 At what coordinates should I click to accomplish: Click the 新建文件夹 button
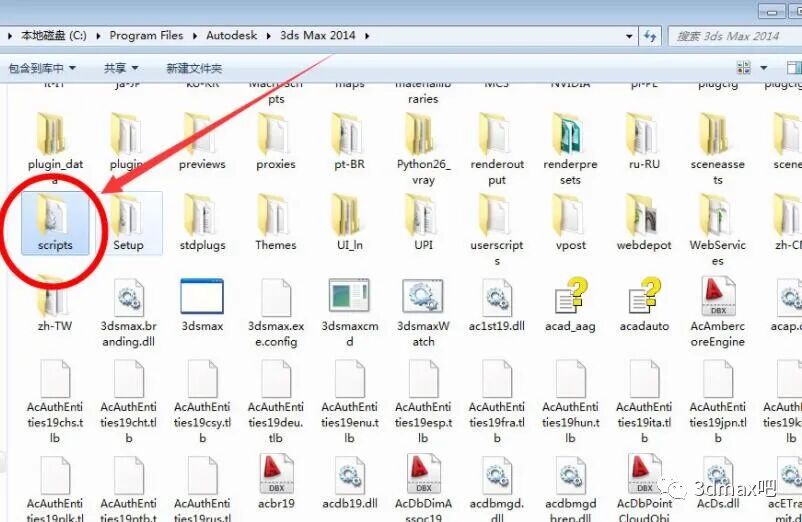194,68
